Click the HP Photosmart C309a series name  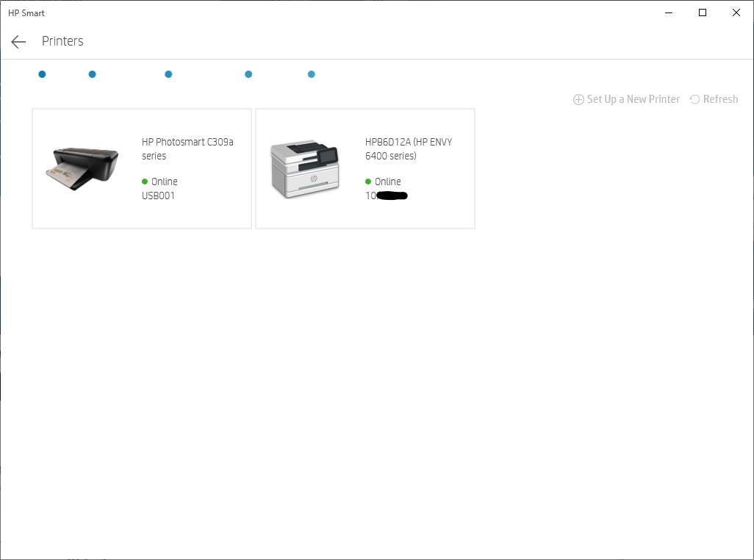[x=187, y=149]
